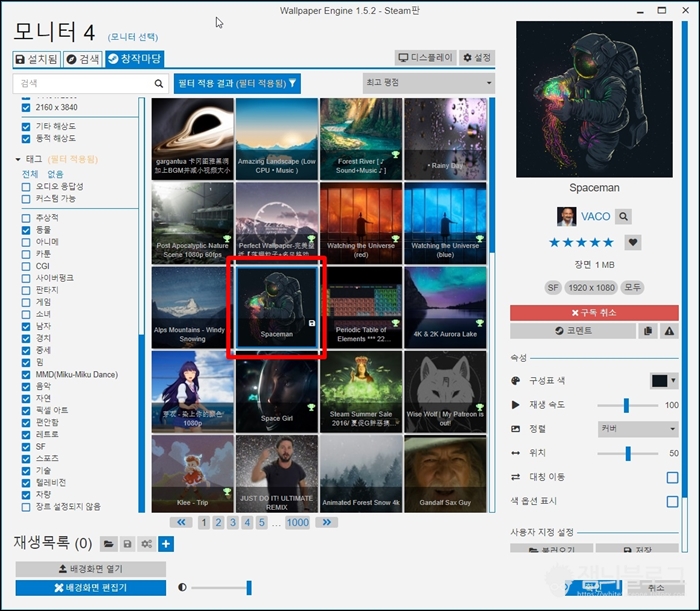Open playlist folder icon
The height and width of the screenshot is (611, 700).
(108, 544)
